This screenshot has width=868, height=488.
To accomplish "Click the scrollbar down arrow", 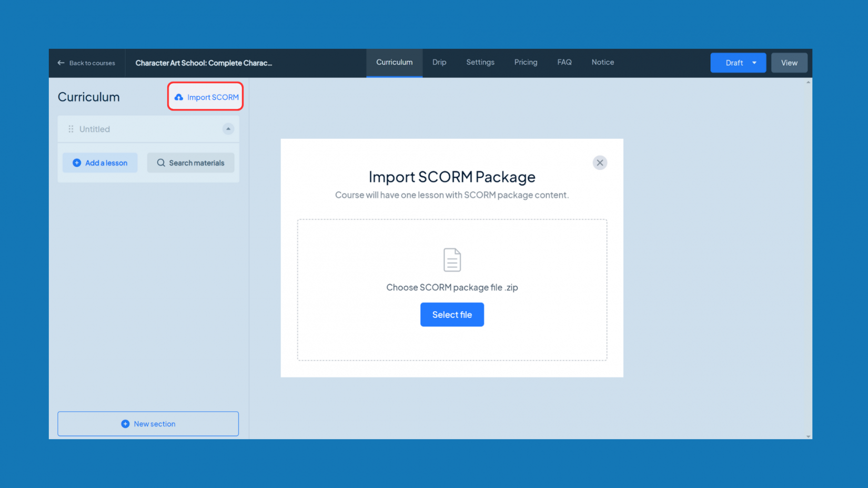I will [x=808, y=436].
